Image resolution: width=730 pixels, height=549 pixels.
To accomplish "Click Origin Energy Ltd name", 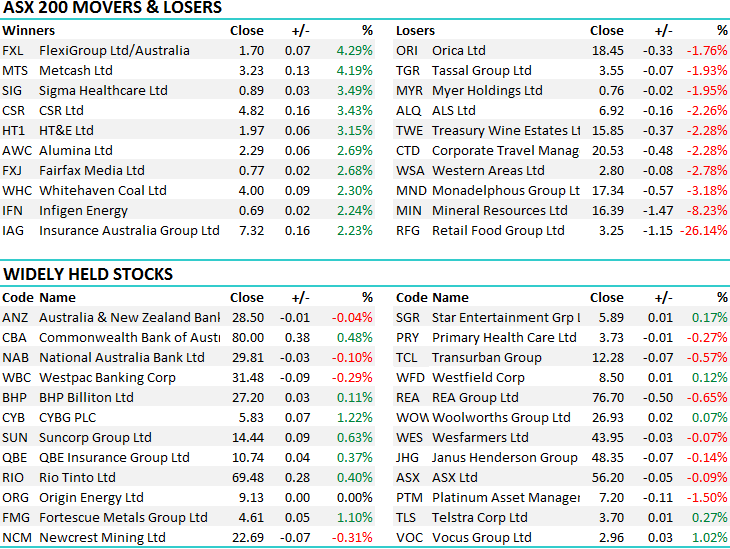I will coord(91,498).
